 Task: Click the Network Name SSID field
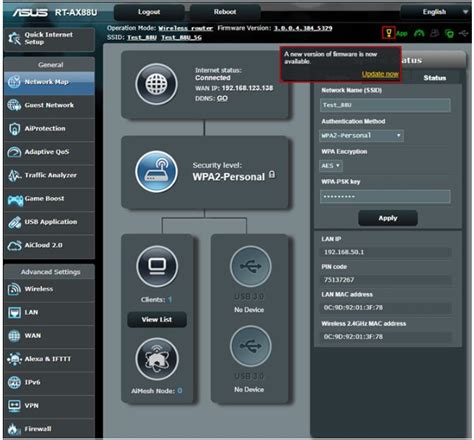coord(385,105)
